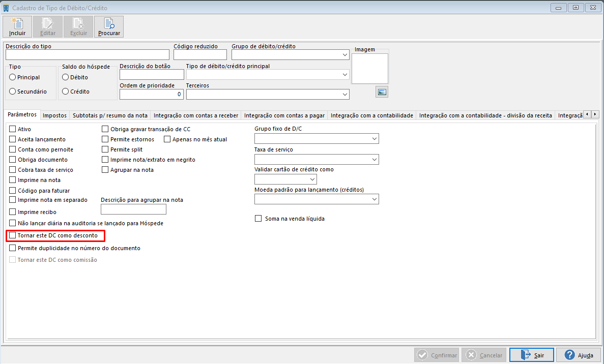
Task: Click the Cancelar button
Action: click(484, 355)
